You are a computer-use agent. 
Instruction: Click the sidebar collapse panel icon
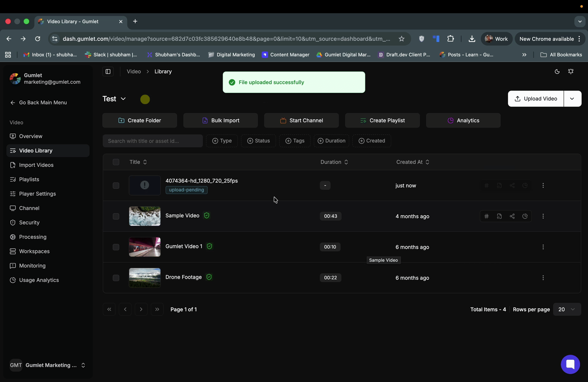pos(108,72)
